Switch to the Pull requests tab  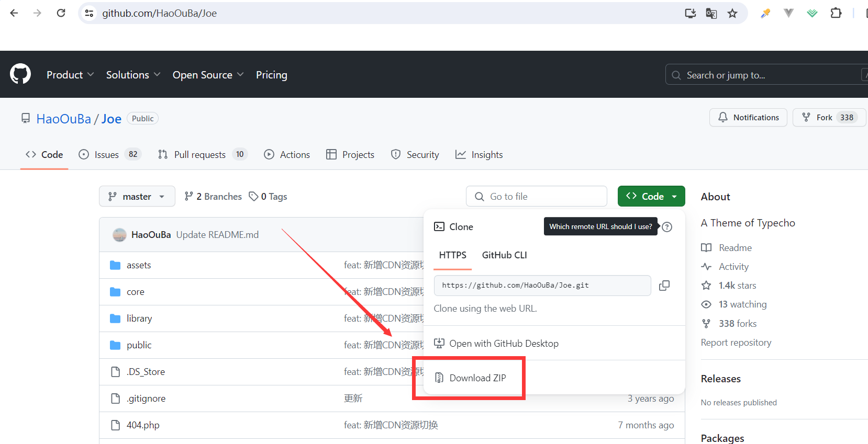[x=202, y=154]
